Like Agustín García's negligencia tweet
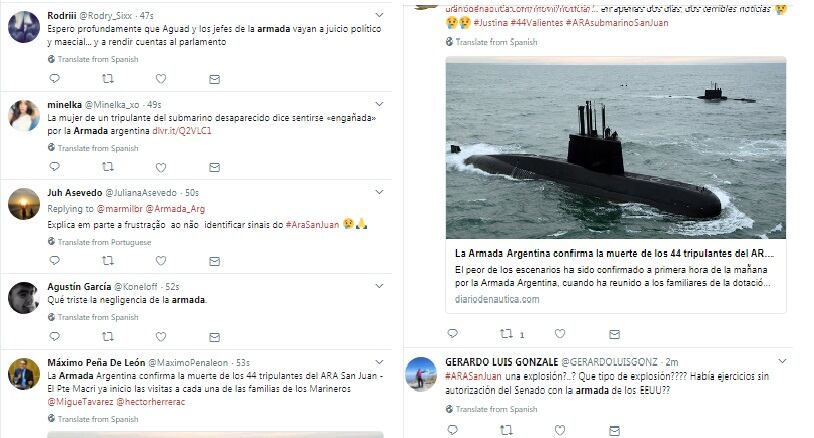The height and width of the screenshot is (438, 814). click(x=161, y=337)
